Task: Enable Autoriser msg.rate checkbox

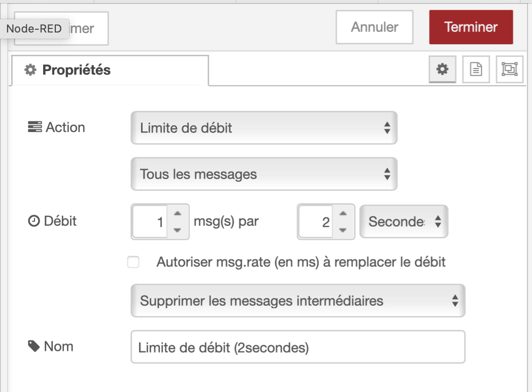Action: pos(134,263)
